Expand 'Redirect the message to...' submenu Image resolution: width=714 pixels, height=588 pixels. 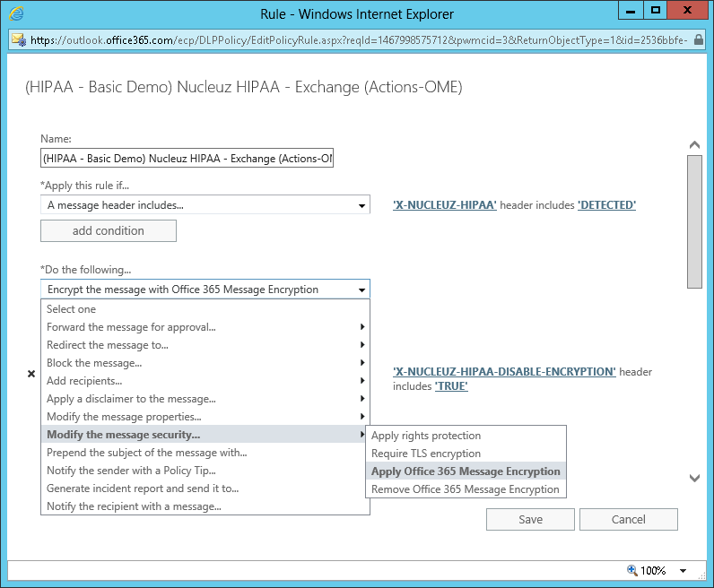click(x=205, y=345)
